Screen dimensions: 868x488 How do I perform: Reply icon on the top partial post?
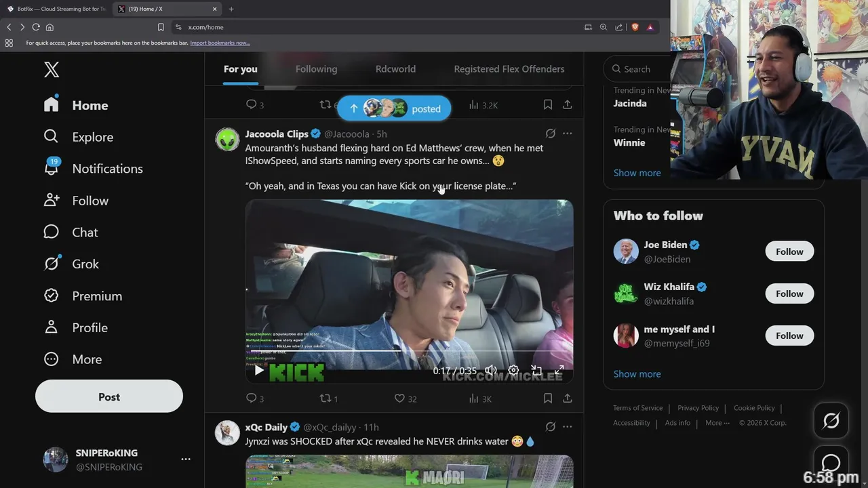click(x=255, y=104)
